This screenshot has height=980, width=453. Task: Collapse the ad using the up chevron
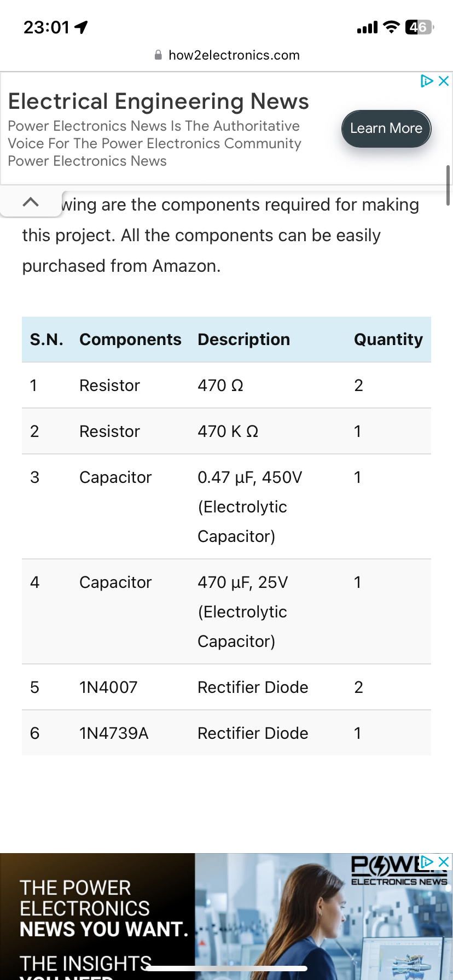31,202
